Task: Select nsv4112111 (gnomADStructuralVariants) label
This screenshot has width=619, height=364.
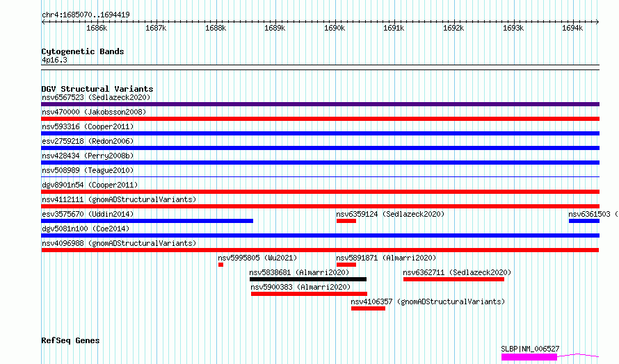Action: pyautogui.click(x=119, y=199)
